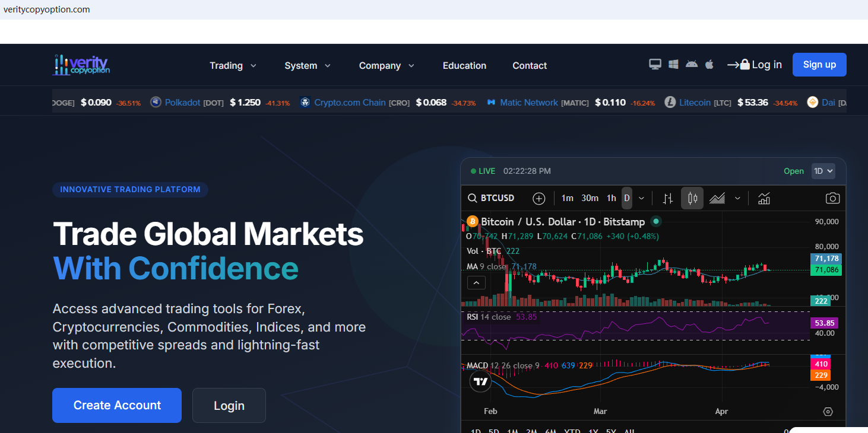The width and height of the screenshot is (868, 433).
Task: Click the INNOVATIVE TRADING PLATFORM badge
Action: 130,190
